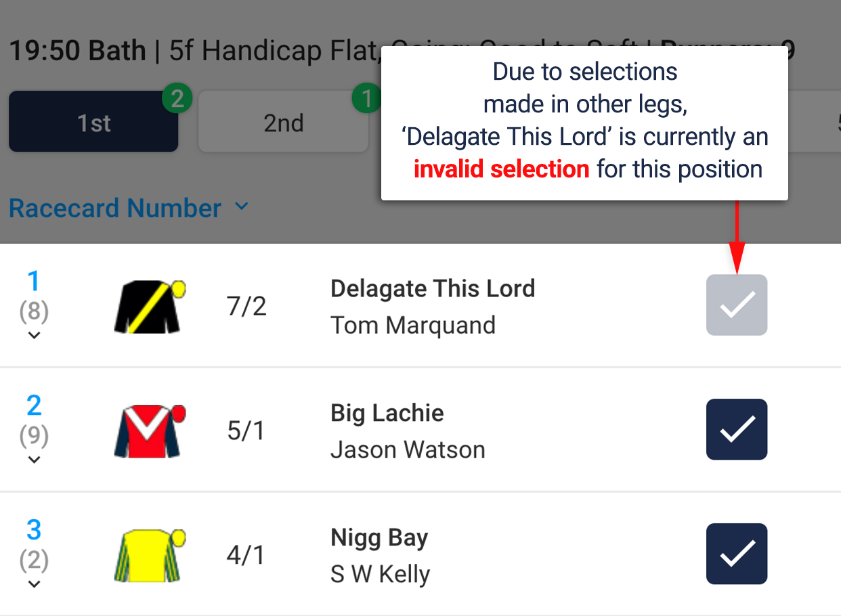
Task: Select the 4/1 odds for Nigg Bay
Action: (x=246, y=556)
